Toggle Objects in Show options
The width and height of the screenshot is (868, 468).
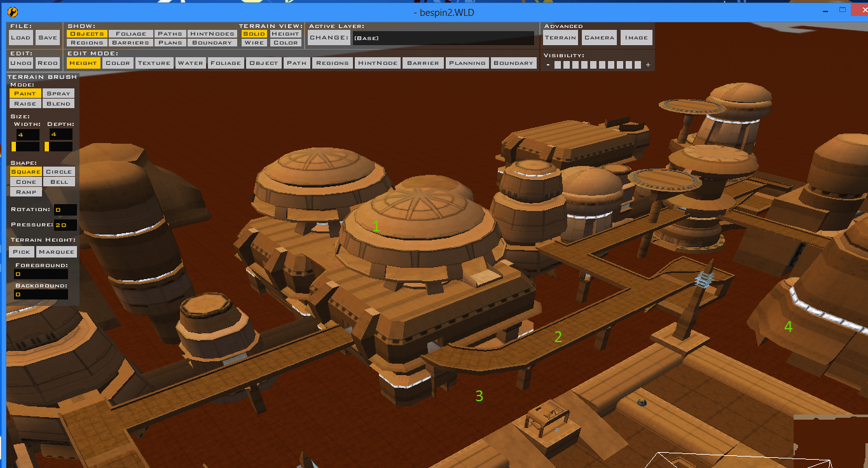[x=86, y=34]
